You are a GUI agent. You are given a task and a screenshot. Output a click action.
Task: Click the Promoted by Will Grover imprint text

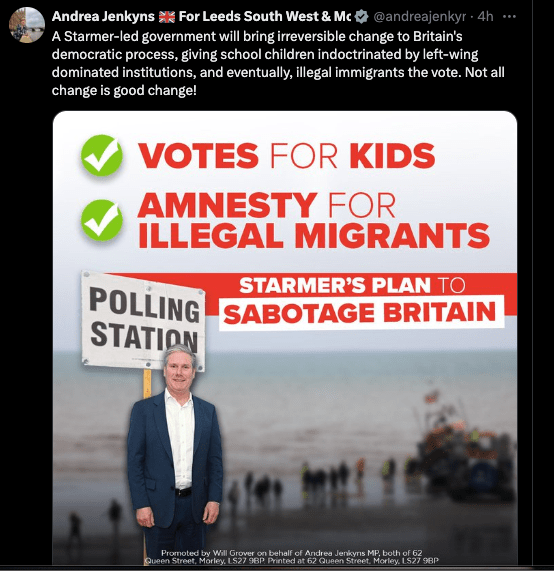point(291,556)
